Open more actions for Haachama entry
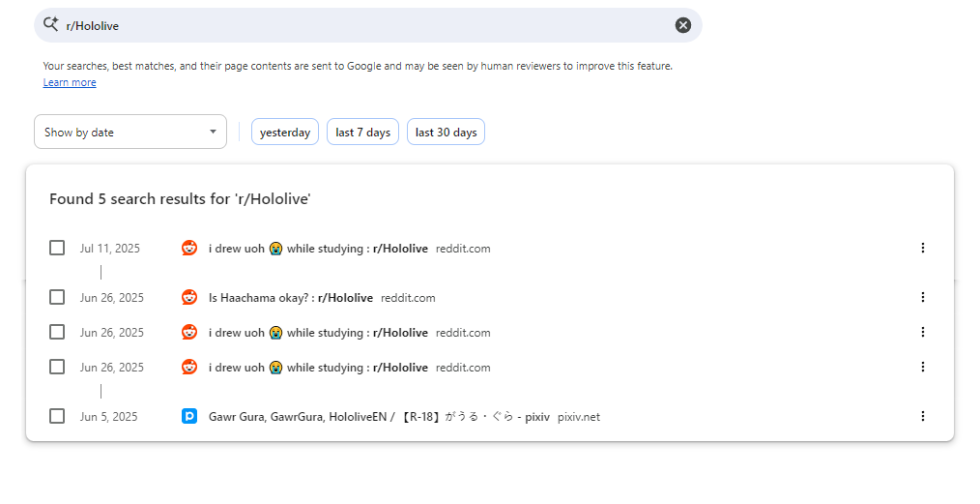980x504 pixels. coord(922,297)
